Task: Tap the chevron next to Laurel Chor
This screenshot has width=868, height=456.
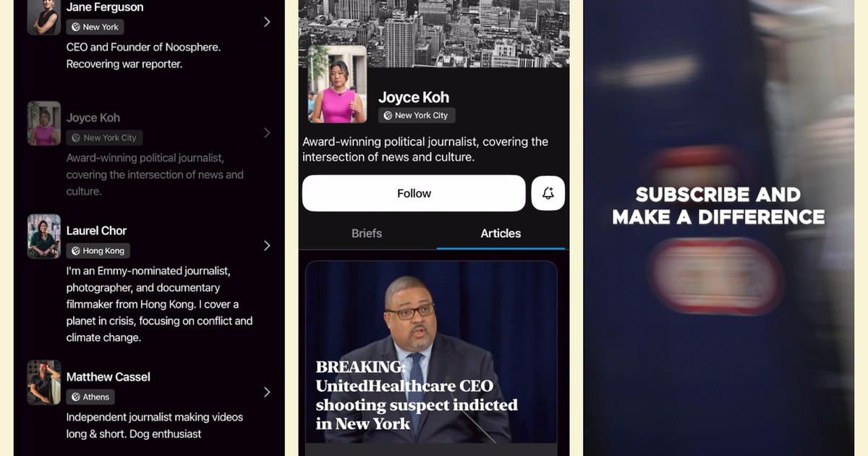Action: (267, 245)
